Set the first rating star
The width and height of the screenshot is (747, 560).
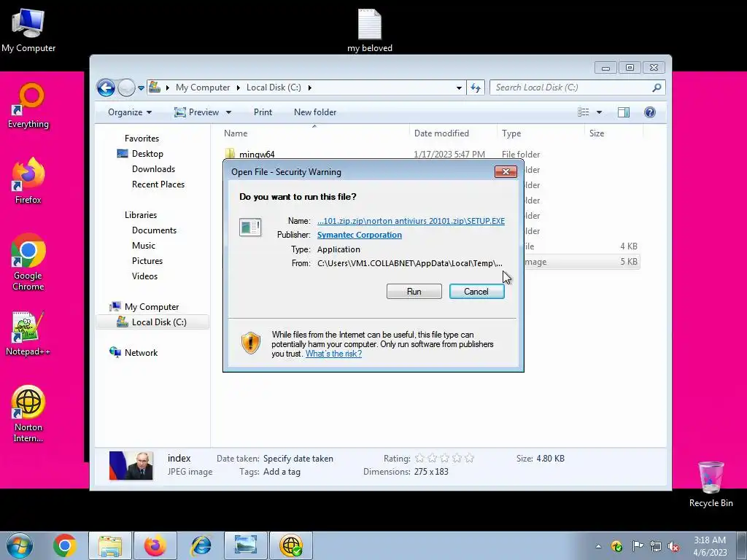[x=419, y=458]
